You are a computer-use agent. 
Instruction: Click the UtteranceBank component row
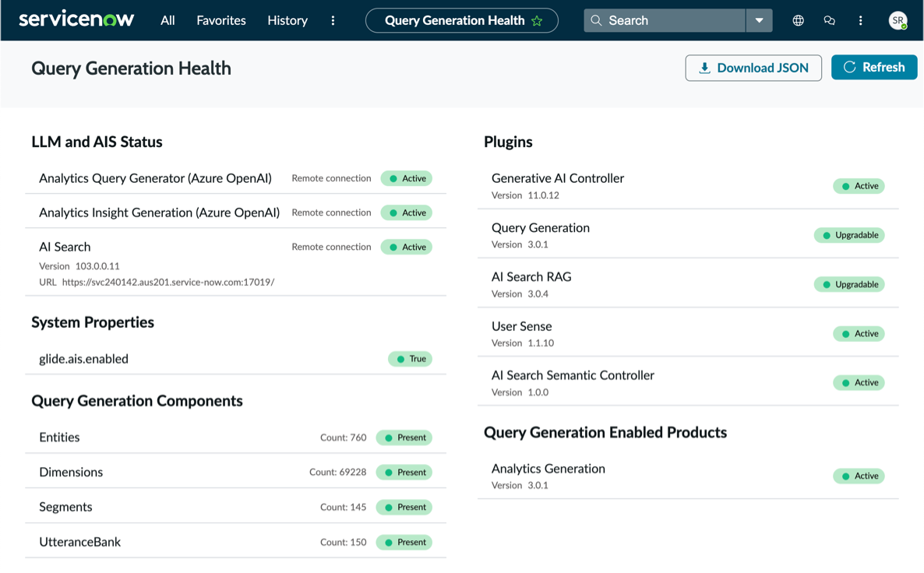[x=236, y=542]
